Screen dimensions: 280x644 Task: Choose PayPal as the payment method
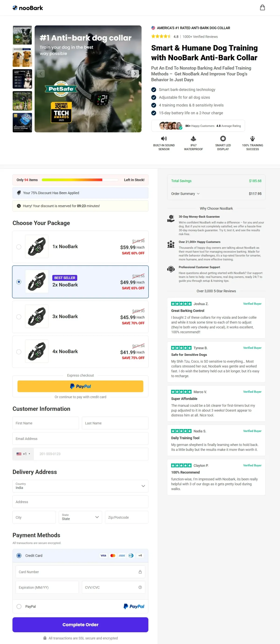pyautogui.click(x=19, y=606)
